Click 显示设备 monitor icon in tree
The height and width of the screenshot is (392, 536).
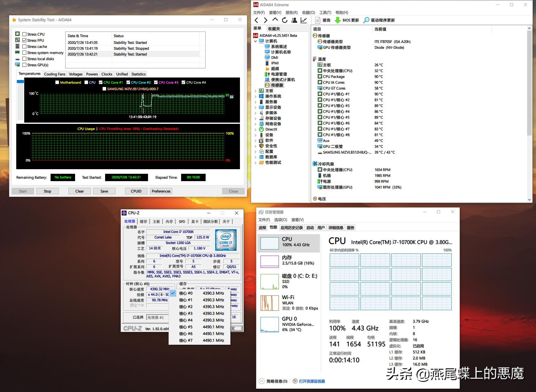coord(261,107)
